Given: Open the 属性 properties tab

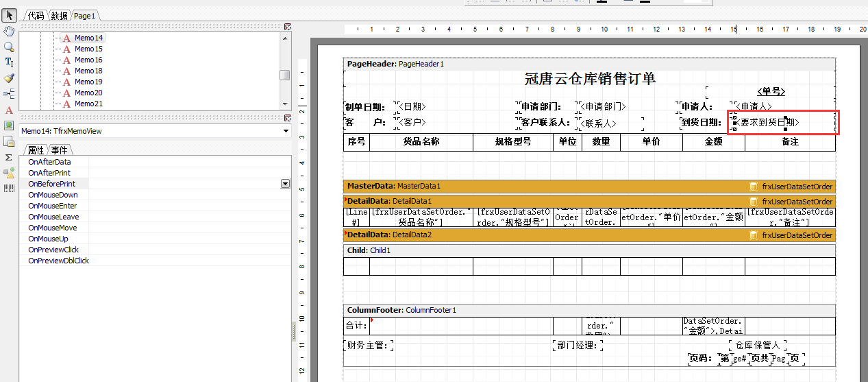Looking at the screenshot, I should (36, 150).
